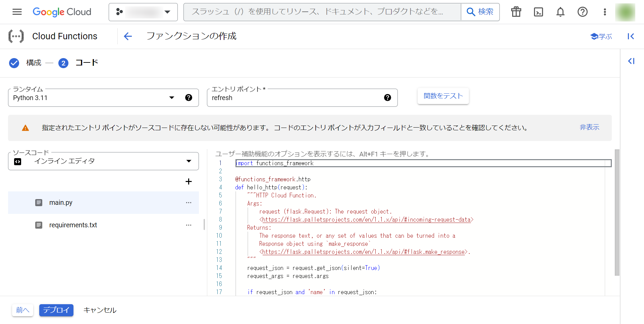Click the デプロイ deploy button
The width and height of the screenshot is (644, 324).
tap(56, 310)
